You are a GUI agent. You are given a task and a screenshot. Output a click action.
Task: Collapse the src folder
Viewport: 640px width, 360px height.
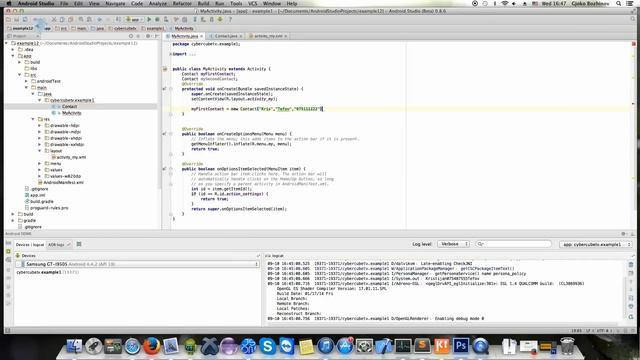(x=20, y=75)
